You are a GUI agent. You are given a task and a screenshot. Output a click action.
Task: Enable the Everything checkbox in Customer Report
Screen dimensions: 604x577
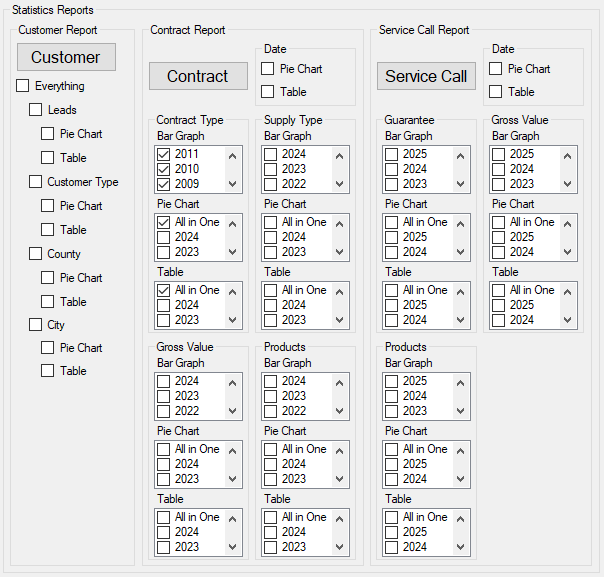pos(23,86)
